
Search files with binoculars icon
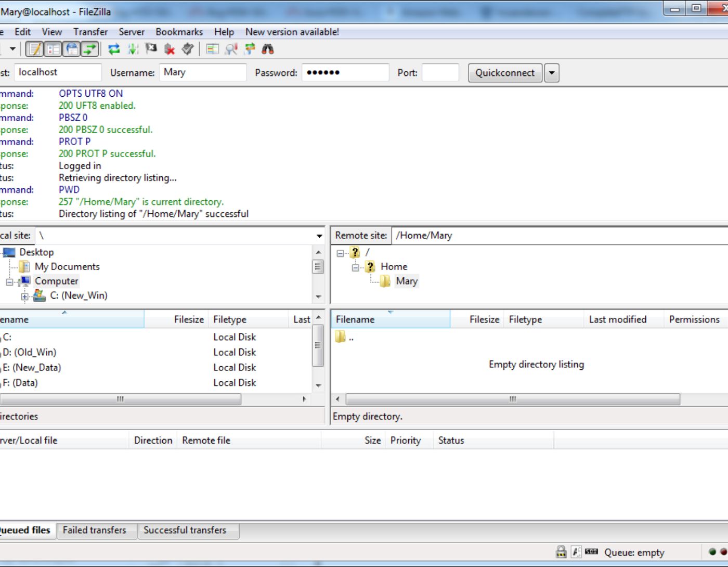click(x=268, y=49)
